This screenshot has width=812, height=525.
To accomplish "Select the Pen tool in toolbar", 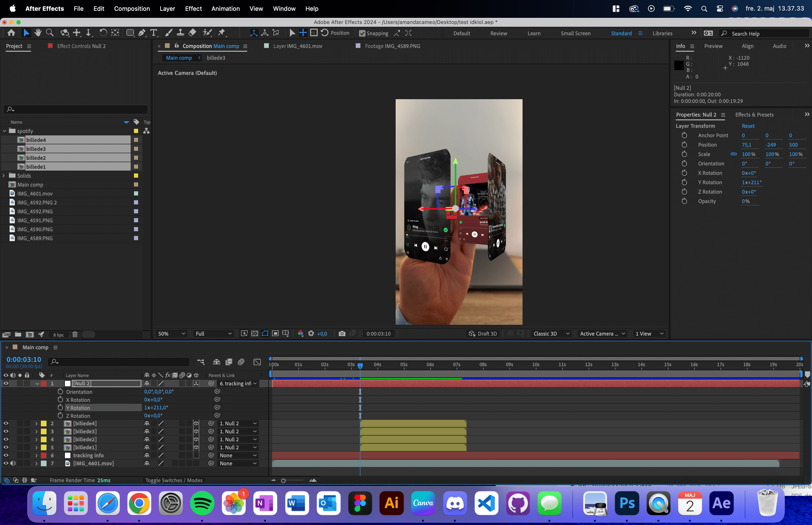I will point(142,33).
